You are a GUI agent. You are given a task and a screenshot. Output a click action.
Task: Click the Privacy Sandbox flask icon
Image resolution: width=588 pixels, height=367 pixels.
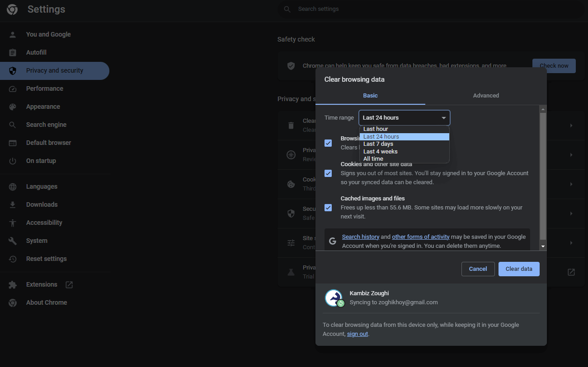292,272
